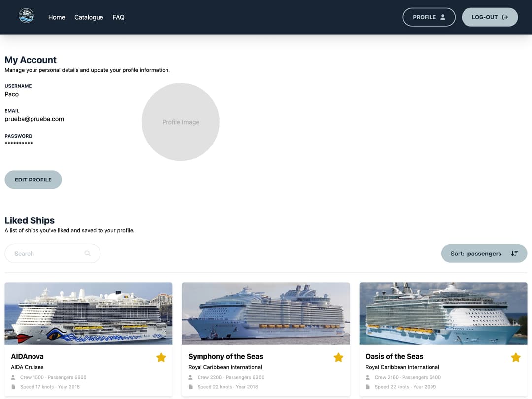Image resolution: width=532 pixels, height=399 pixels.
Task: Click the Profile Image placeholder circle
Action: pyautogui.click(x=180, y=122)
